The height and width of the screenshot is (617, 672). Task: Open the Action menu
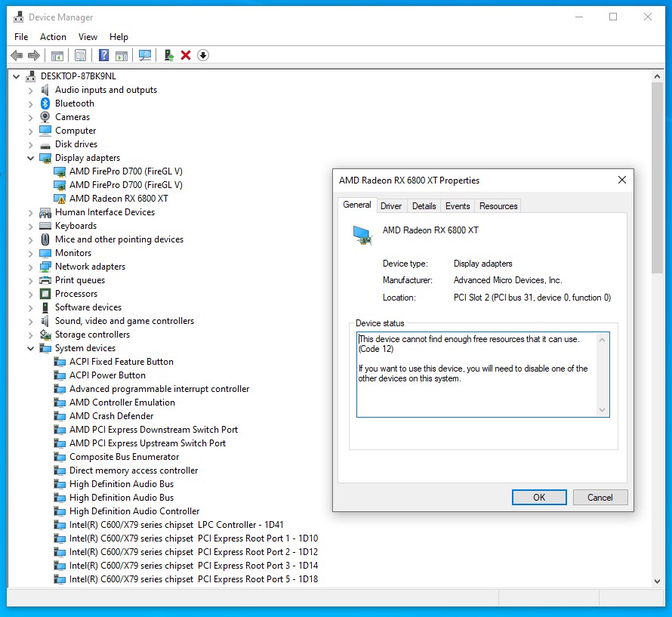53,37
